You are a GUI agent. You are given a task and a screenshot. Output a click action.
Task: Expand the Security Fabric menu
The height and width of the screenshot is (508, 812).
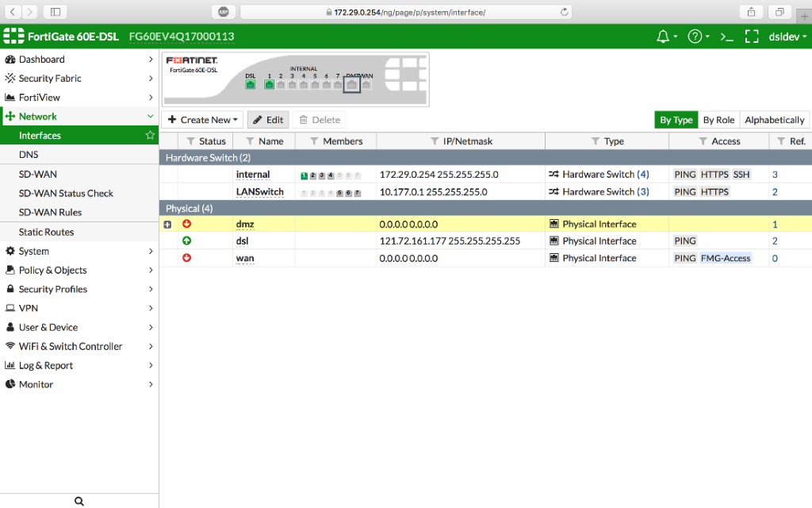click(79, 79)
